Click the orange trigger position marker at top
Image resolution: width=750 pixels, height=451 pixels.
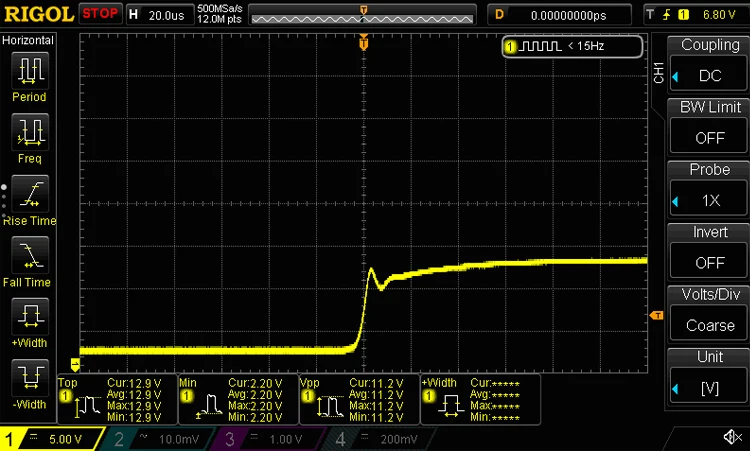pyautogui.click(x=364, y=43)
